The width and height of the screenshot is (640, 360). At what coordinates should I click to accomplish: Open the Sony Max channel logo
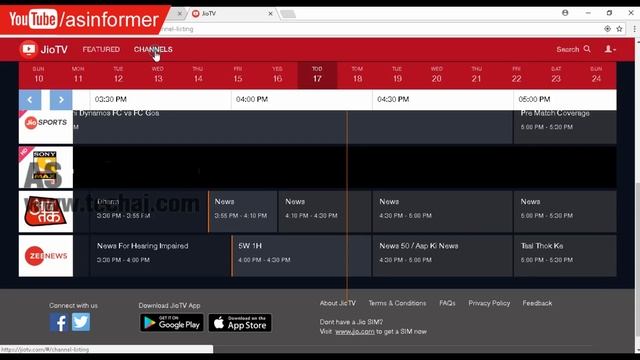(46, 167)
